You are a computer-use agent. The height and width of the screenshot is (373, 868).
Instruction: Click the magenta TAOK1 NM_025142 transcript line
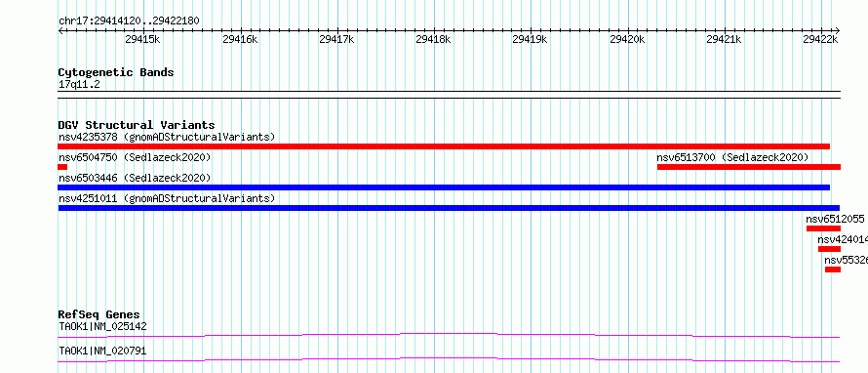449,335
